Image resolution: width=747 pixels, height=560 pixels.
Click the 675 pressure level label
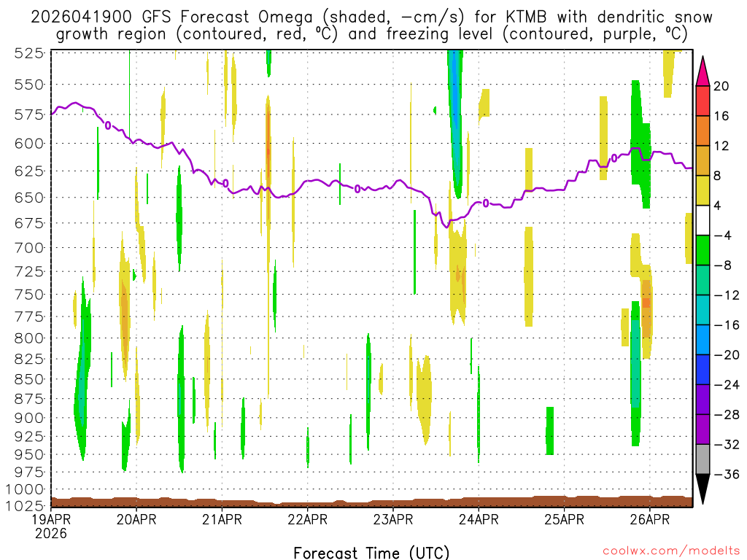(x=29, y=223)
